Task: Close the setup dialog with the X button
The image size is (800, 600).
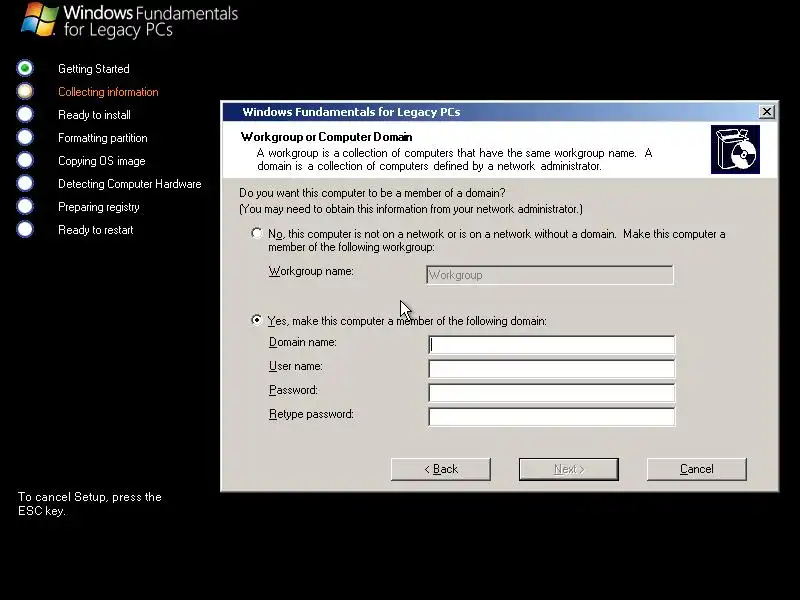Action: (766, 112)
